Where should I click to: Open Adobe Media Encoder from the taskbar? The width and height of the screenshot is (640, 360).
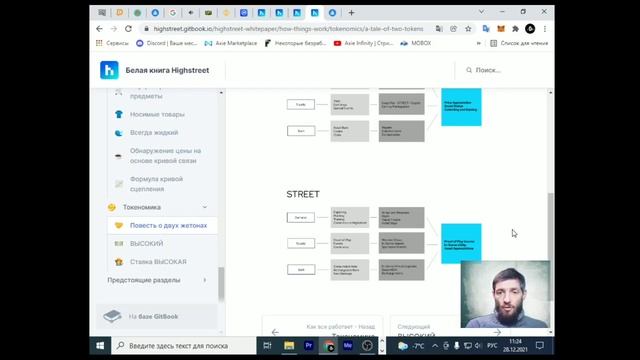(348, 346)
